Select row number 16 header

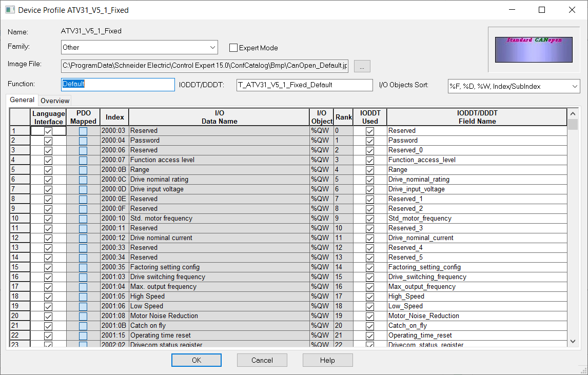tap(20, 277)
